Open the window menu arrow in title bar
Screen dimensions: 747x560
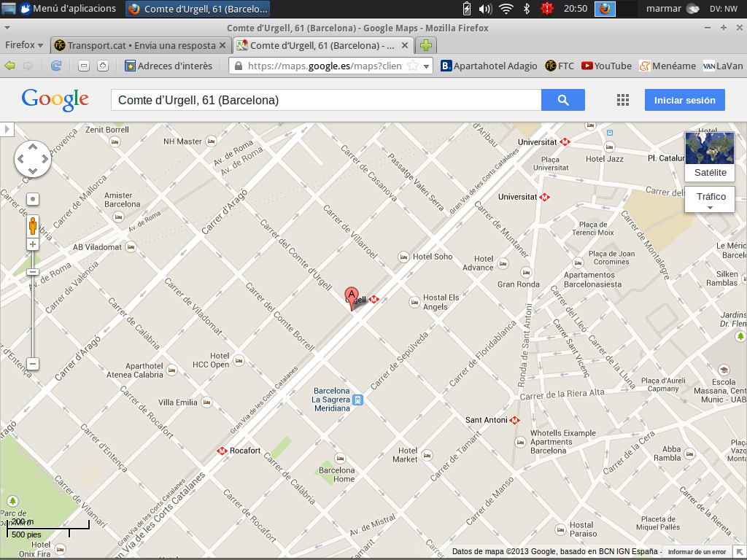7,28
